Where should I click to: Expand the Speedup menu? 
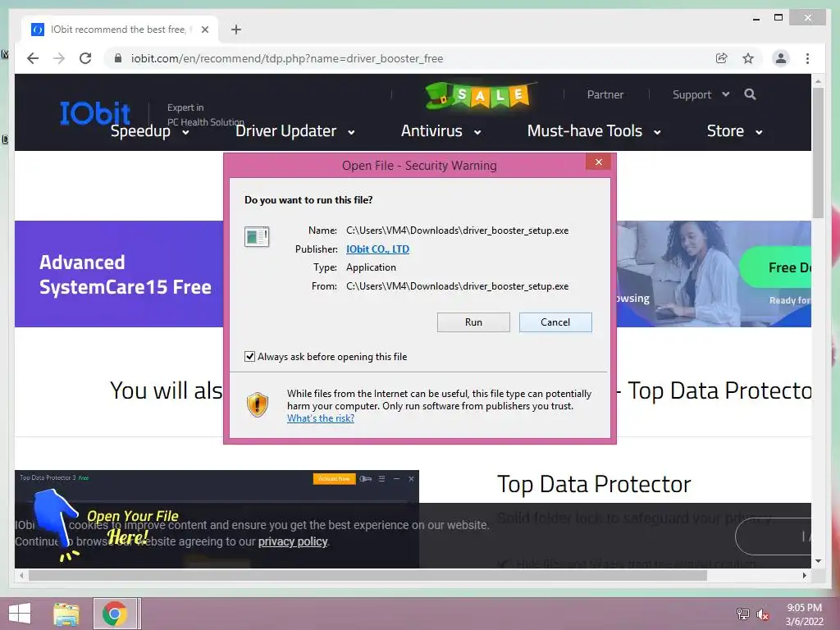pyautogui.click(x=149, y=131)
